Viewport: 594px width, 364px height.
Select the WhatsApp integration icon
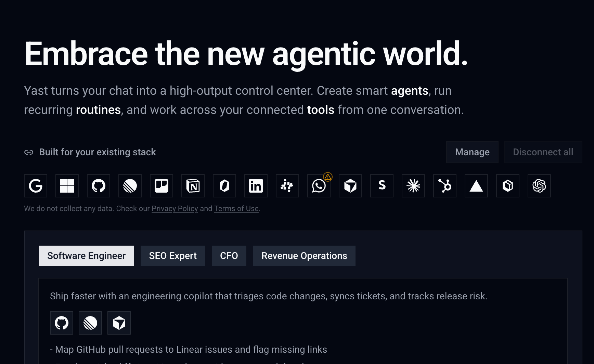(x=319, y=186)
